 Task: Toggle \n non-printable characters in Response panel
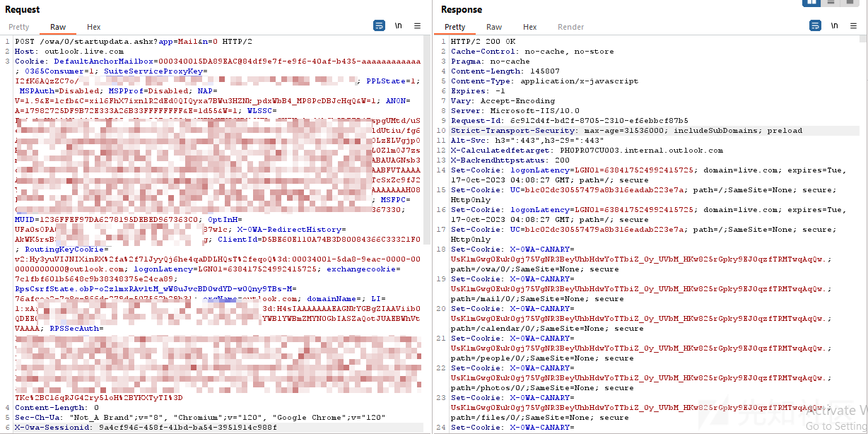(x=835, y=25)
